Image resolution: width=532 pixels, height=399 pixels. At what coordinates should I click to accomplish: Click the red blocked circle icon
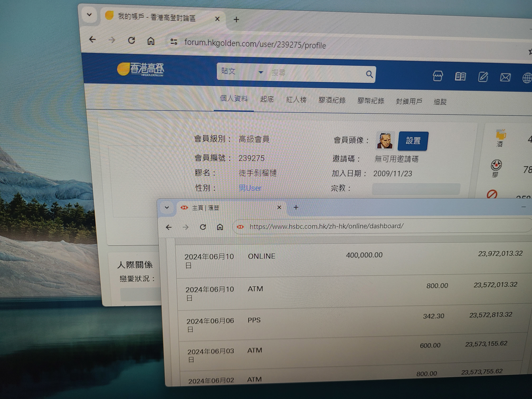(x=492, y=194)
